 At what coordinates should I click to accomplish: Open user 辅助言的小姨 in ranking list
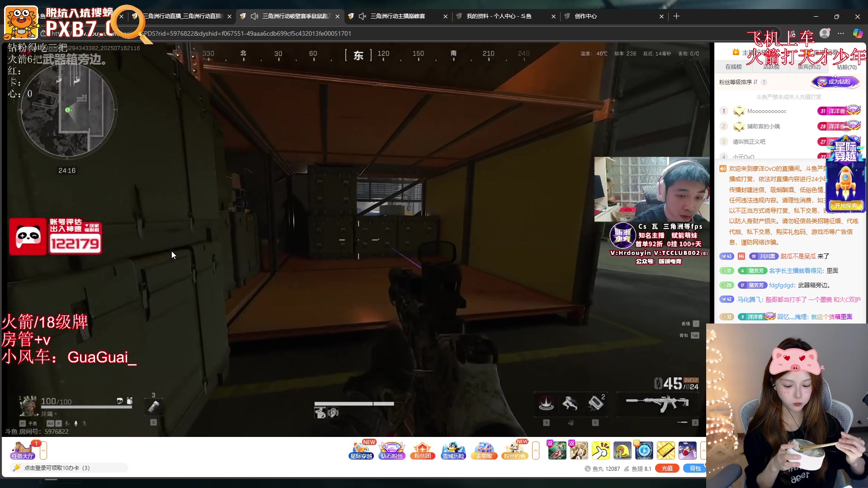pyautogui.click(x=764, y=127)
